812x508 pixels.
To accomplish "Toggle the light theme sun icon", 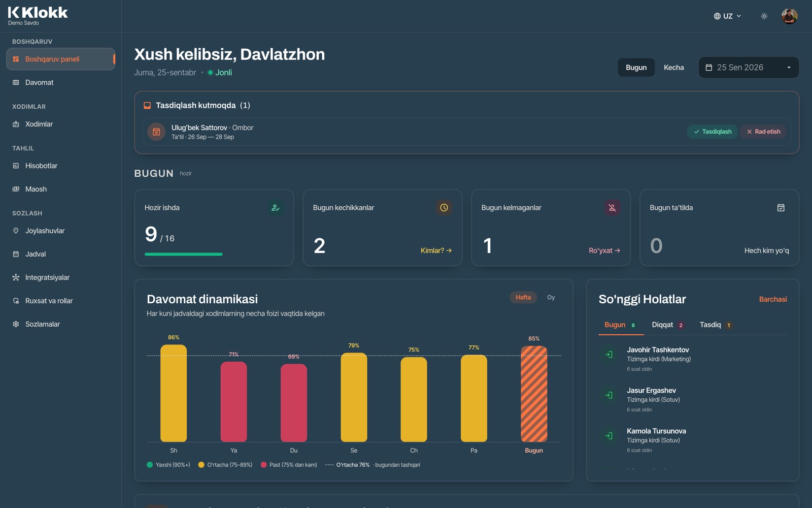I will (x=764, y=16).
